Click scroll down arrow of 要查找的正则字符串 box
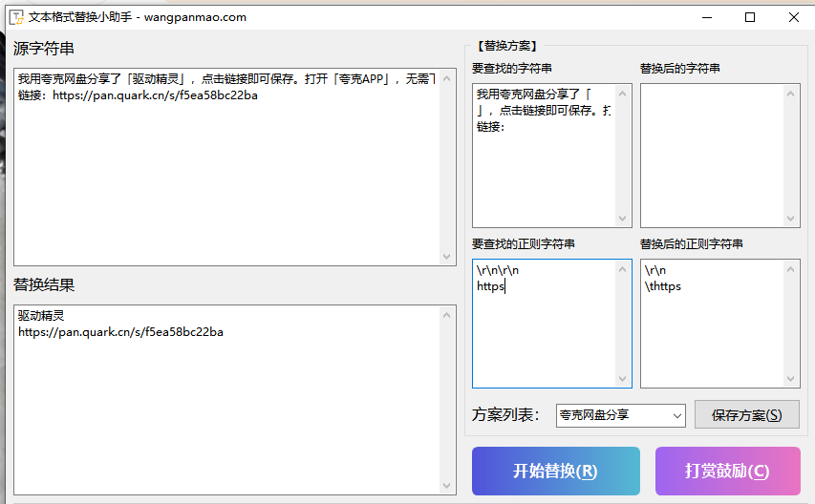815x504 pixels. pos(623,379)
